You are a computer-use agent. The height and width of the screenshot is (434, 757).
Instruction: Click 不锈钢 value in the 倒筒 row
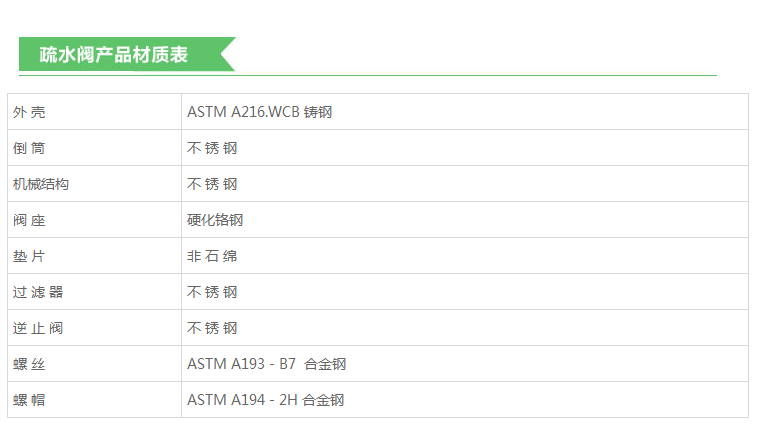coord(212,148)
